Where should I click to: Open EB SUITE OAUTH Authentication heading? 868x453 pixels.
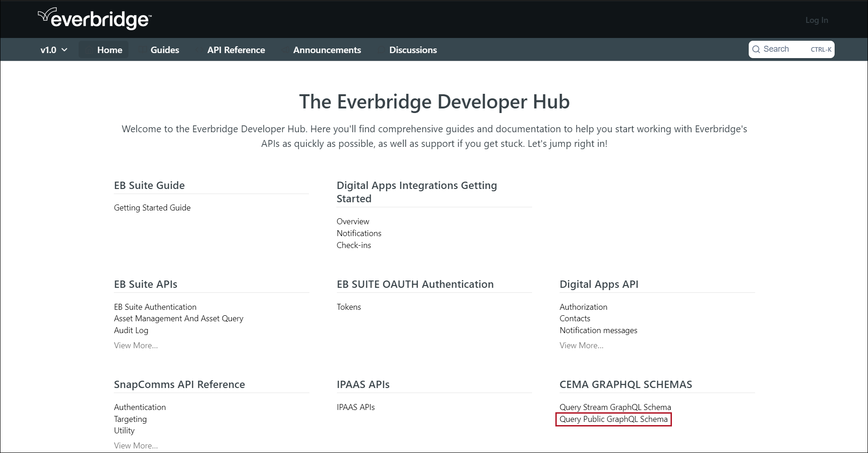(415, 284)
